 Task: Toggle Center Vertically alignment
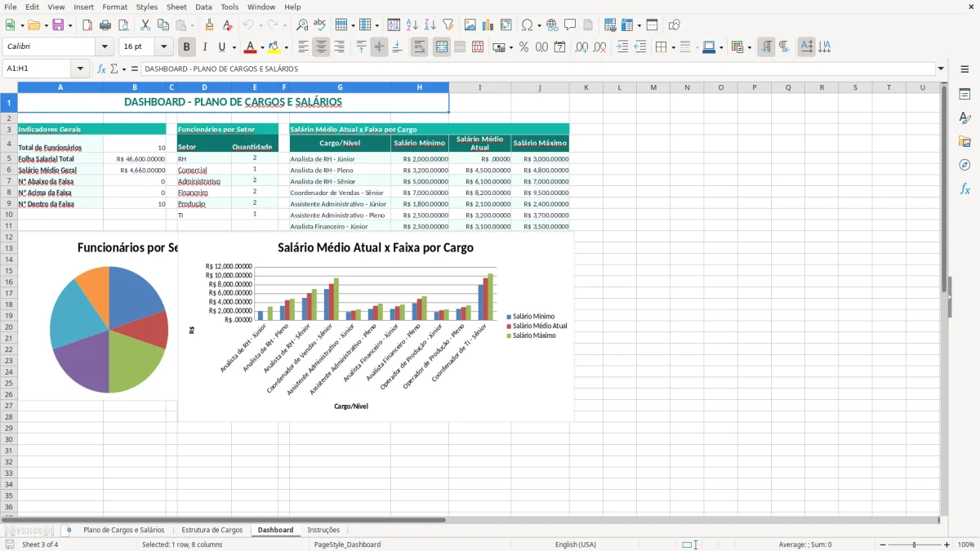pyautogui.click(x=379, y=47)
